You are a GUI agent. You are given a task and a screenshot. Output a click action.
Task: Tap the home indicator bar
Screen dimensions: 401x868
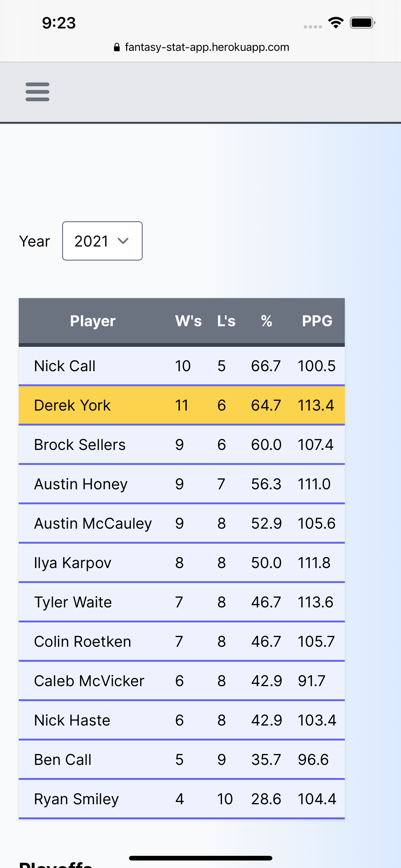point(200,858)
